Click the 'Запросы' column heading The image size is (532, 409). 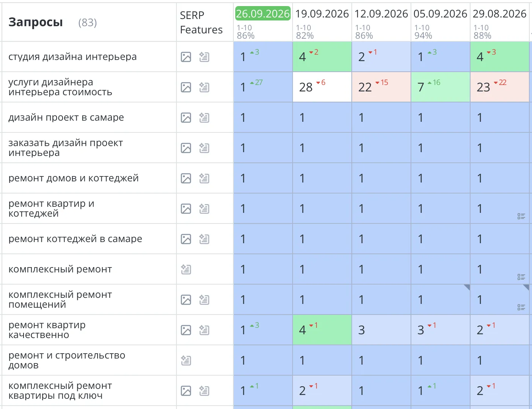[36, 22]
